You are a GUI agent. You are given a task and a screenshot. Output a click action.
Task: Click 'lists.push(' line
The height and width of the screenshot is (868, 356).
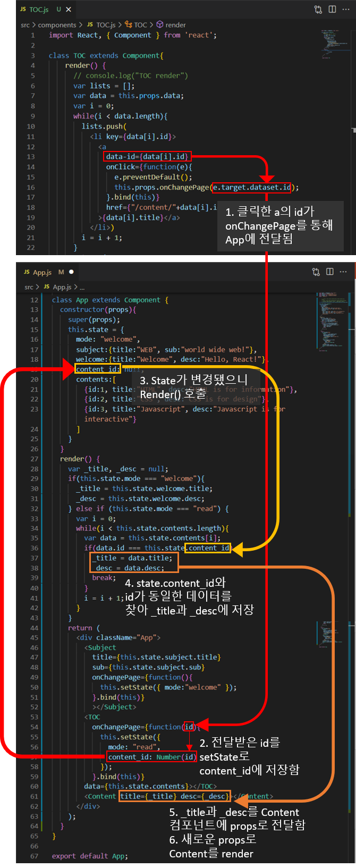tap(104, 126)
